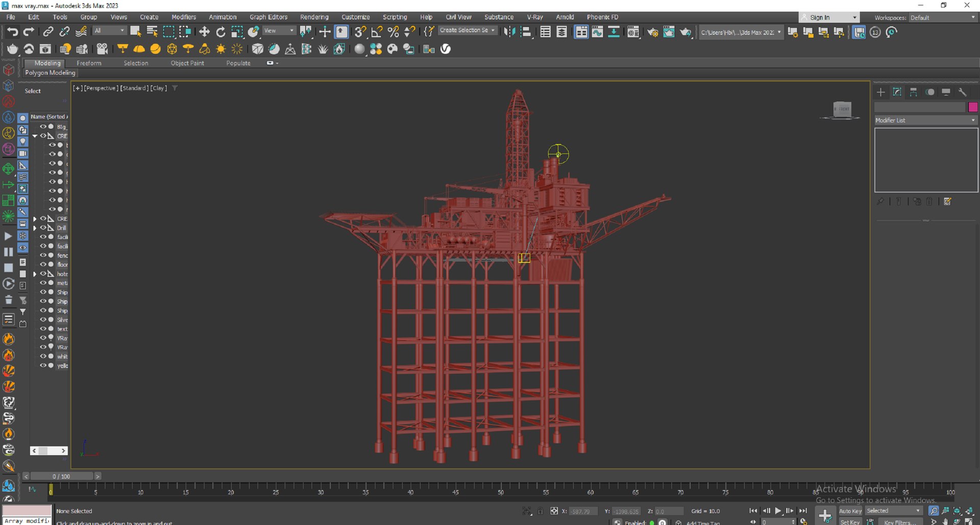
Task: Open the Modifier List dropdown
Action: tap(925, 121)
